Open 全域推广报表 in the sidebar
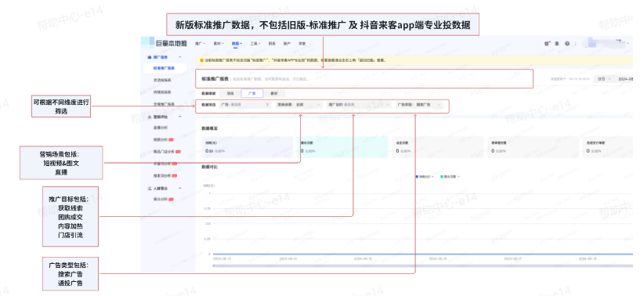Screen dimensions: 644x296 pyautogui.click(x=164, y=104)
